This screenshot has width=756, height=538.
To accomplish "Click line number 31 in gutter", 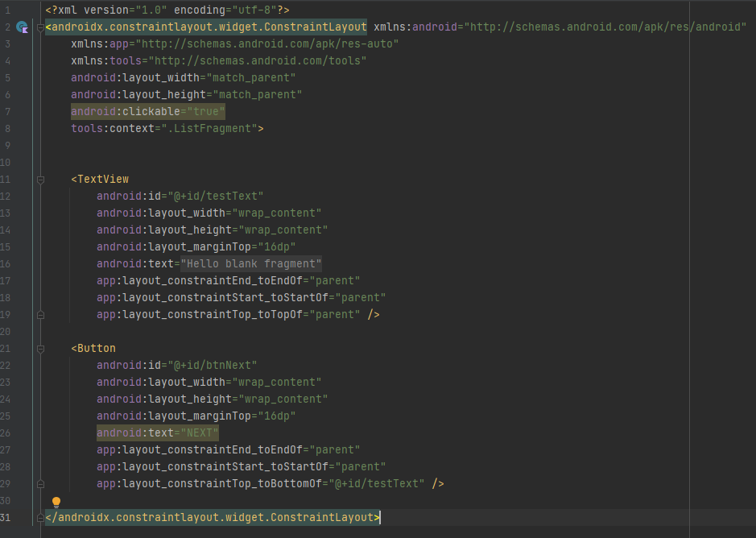I will (x=6, y=517).
